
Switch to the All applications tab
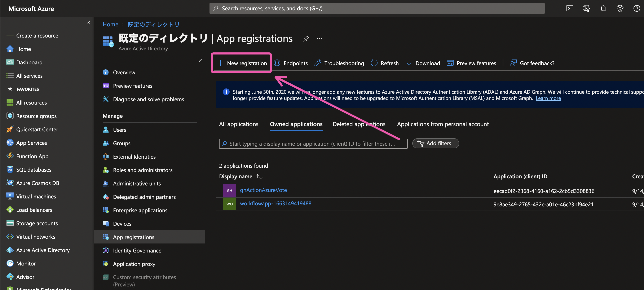(239, 124)
